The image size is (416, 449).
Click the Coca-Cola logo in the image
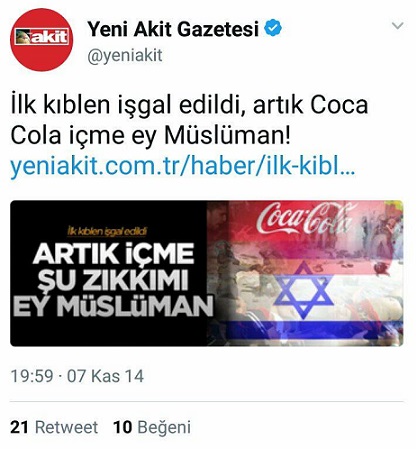[305, 218]
